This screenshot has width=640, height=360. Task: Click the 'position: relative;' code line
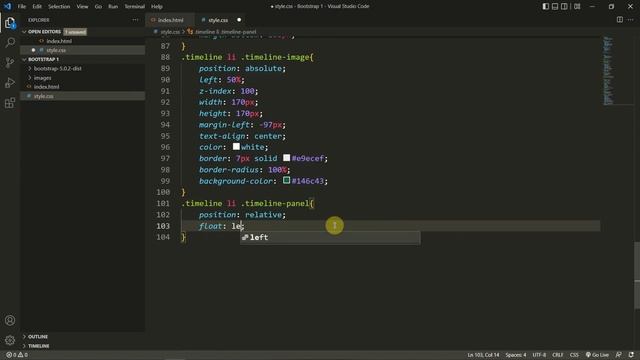[242, 215]
